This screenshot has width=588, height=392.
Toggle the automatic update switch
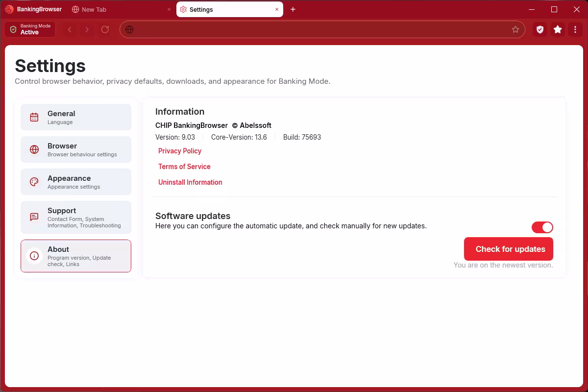click(542, 227)
